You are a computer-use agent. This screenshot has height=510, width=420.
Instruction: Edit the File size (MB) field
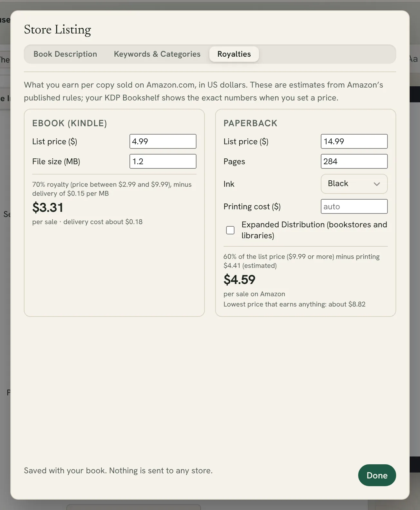coord(163,161)
